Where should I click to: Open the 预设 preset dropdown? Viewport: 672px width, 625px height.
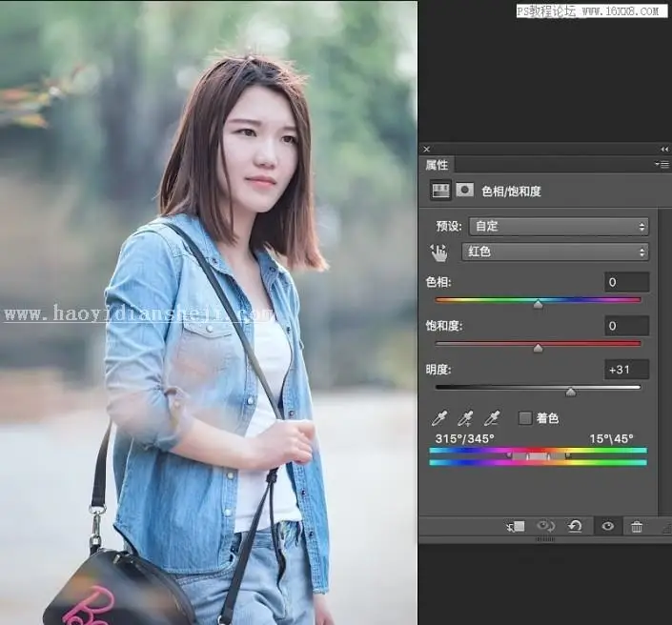tap(559, 226)
